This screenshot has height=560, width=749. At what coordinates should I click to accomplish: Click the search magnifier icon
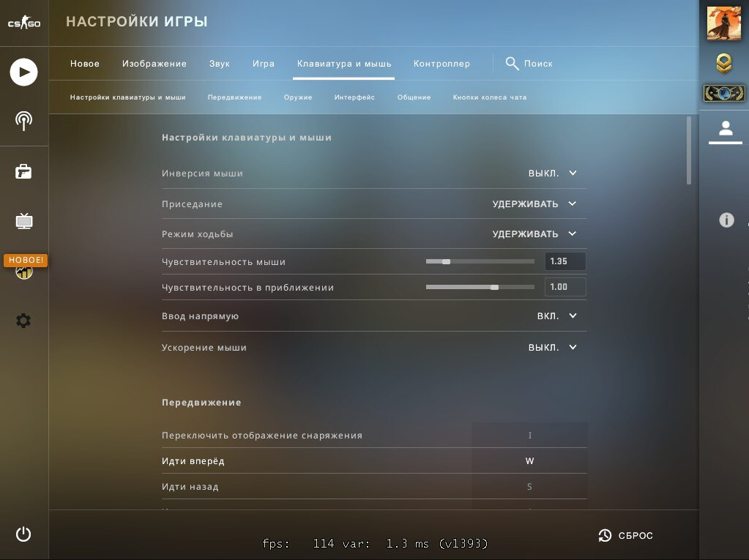512,64
